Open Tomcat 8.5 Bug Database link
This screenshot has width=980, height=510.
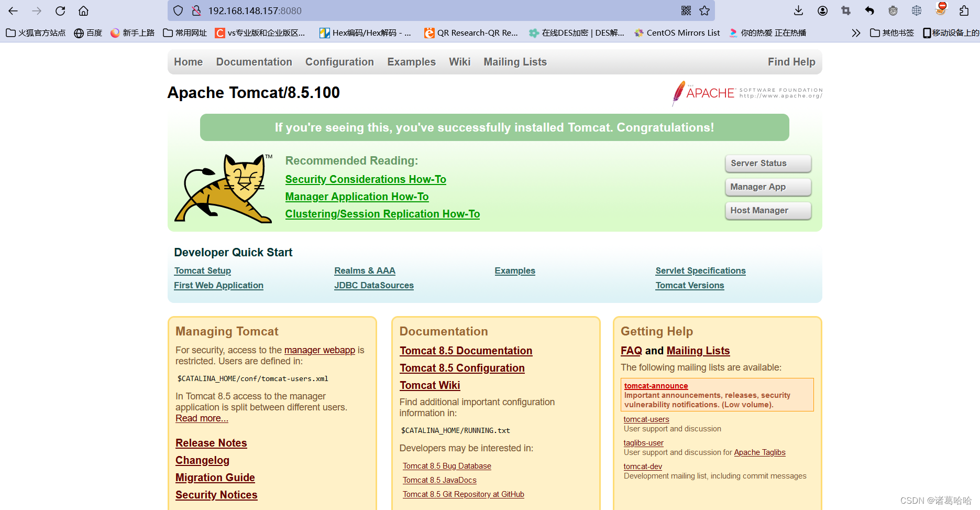[x=447, y=466]
